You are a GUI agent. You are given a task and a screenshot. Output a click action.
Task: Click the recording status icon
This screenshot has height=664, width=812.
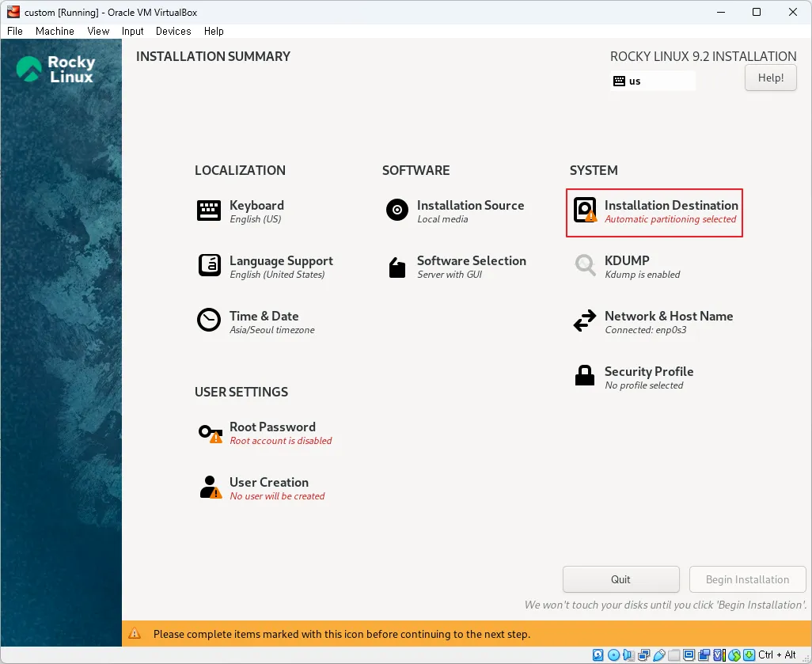704,655
